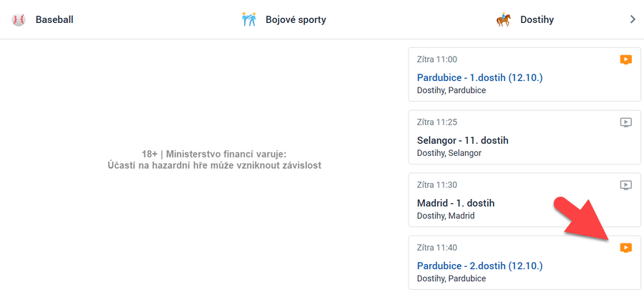Image resolution: width=644 pixels, height=302 pixels.
Task: Click the Zítra 11:30 time label
Action: [436, 185]
